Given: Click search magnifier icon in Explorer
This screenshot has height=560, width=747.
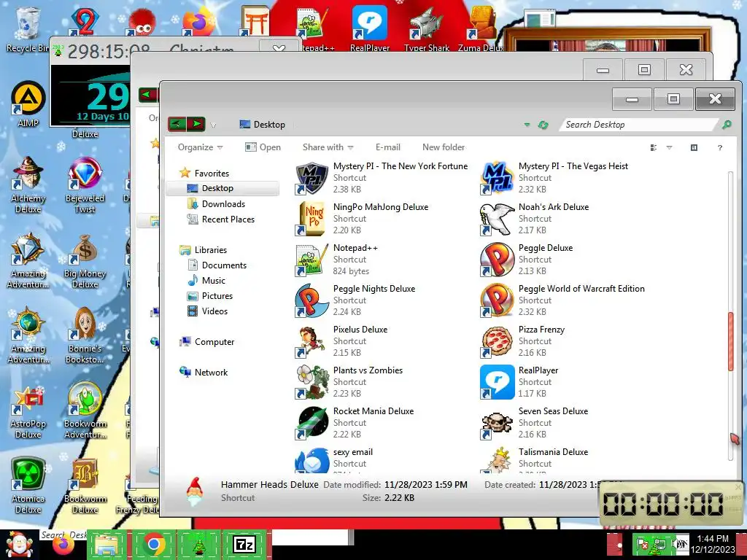Looking at the screenshot, I should click(x=727, y=124).
